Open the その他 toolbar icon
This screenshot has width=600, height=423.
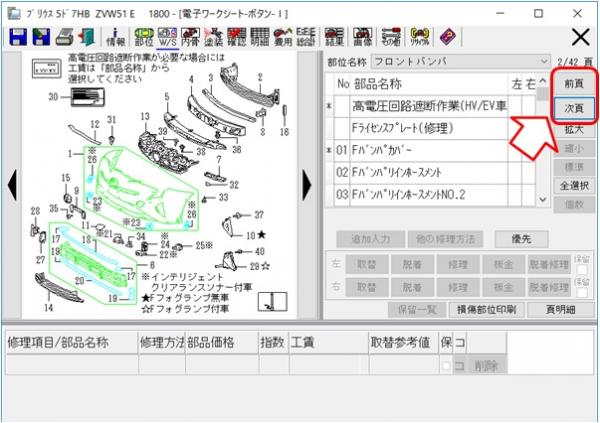[391, 37]
